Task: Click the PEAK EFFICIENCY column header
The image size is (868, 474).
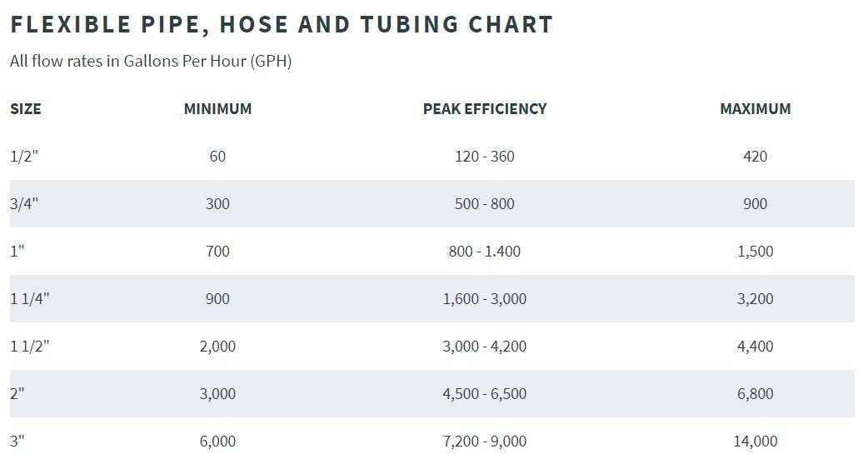Action: click(485, 109)
